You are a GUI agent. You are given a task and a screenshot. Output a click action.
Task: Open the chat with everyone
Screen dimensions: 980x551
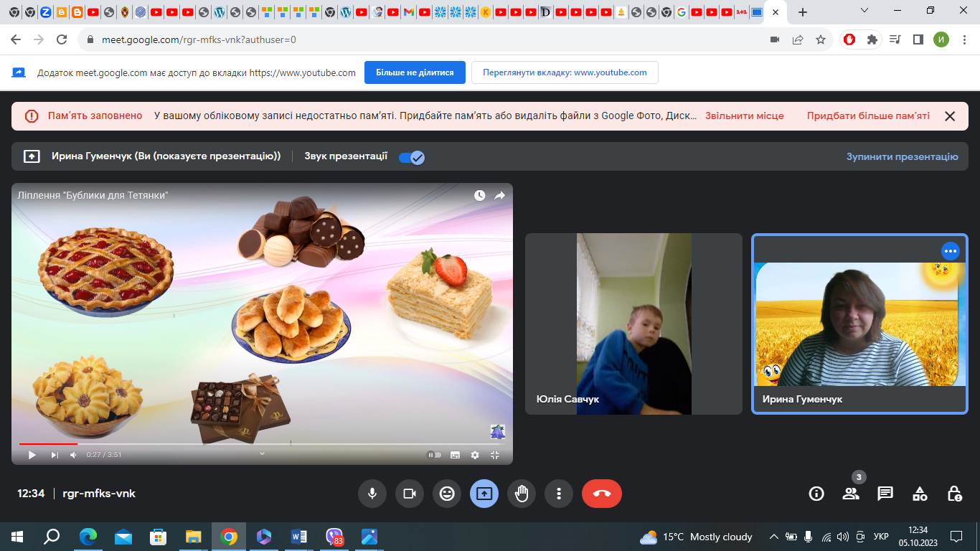[x=885, y=494]
